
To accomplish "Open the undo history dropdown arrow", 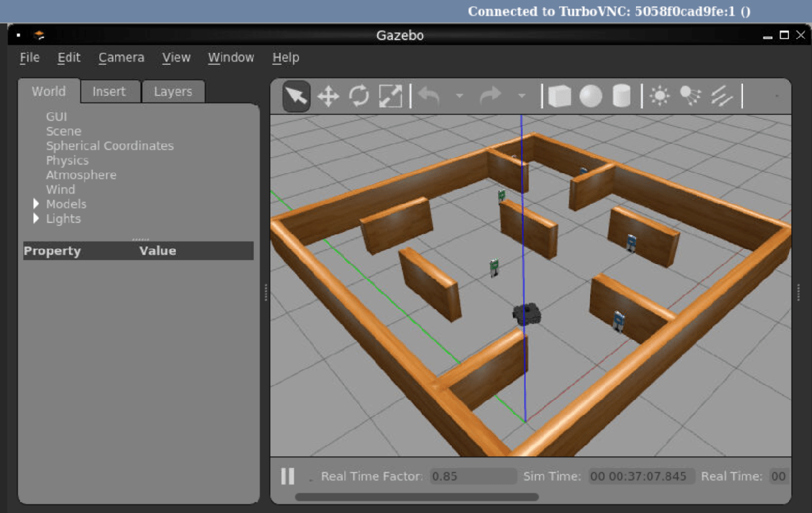I will (459, 96).
